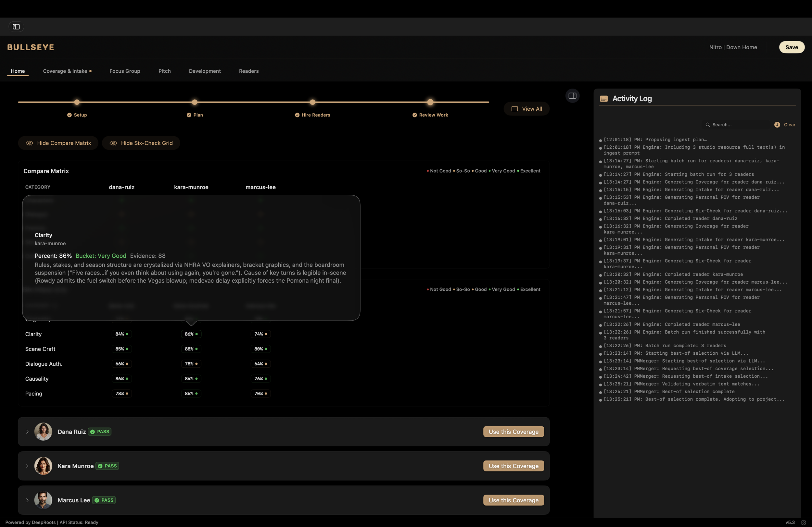Click Marcus Lee's avatar photo
812x527 pixels.
click(x=43, y=500)
